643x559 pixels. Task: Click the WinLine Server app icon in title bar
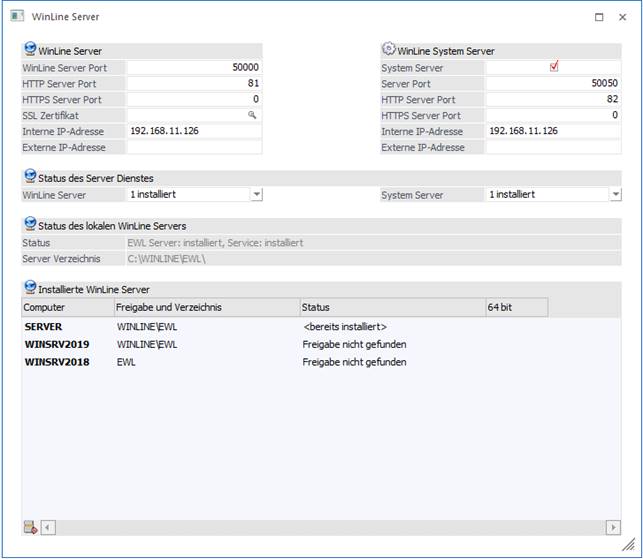16,17
